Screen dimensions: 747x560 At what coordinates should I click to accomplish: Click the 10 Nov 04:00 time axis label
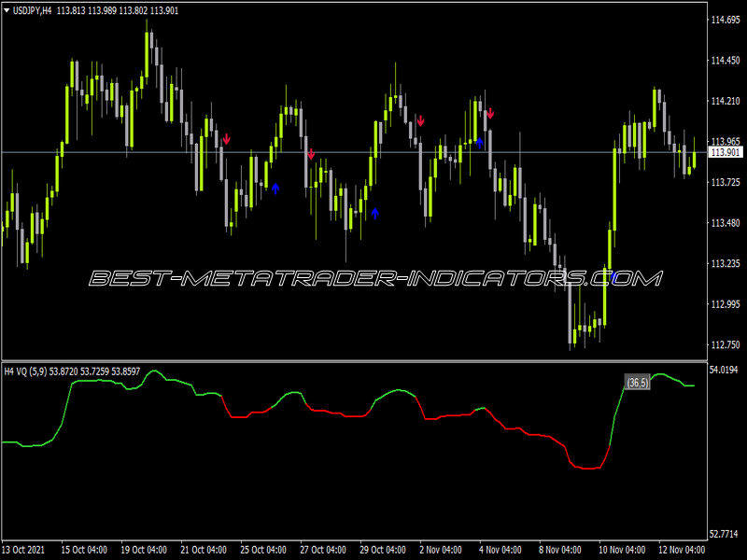[x=622, y=550]
